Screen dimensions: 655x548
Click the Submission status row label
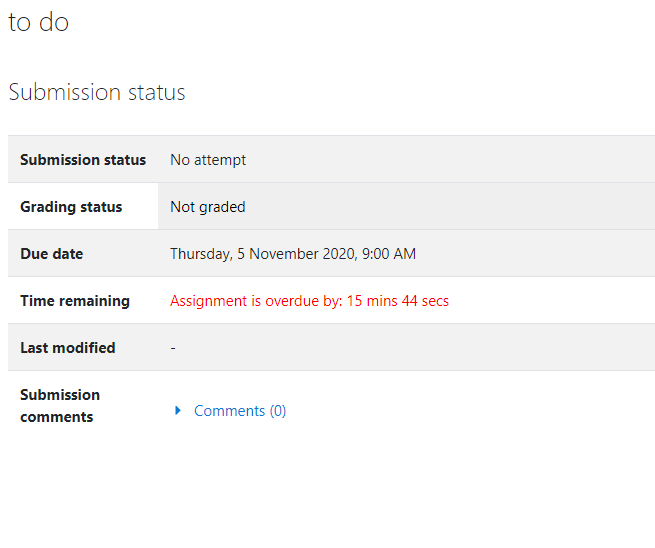pyautogui.click(x=83, y=160)
